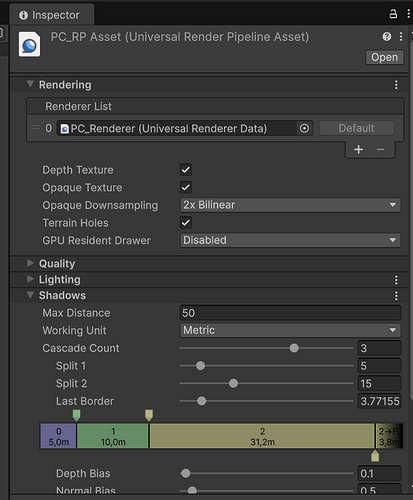Screen dimensions: 413x500
Task: Open the asset header more-options menu
Action: pyautogui.click(x=401, y=36)
